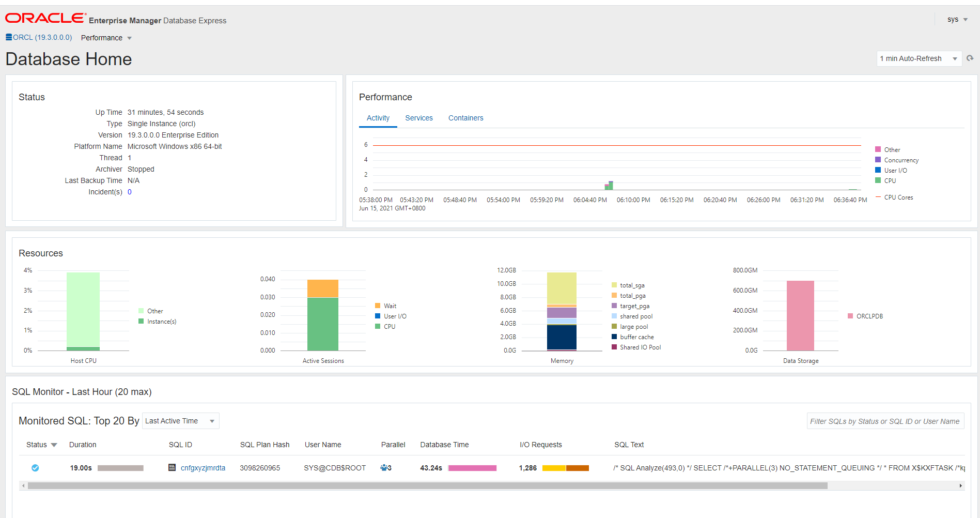Click the target_pga legend swatch
Viewport: 980px width, 518px height.
click(x=614, y=306)
